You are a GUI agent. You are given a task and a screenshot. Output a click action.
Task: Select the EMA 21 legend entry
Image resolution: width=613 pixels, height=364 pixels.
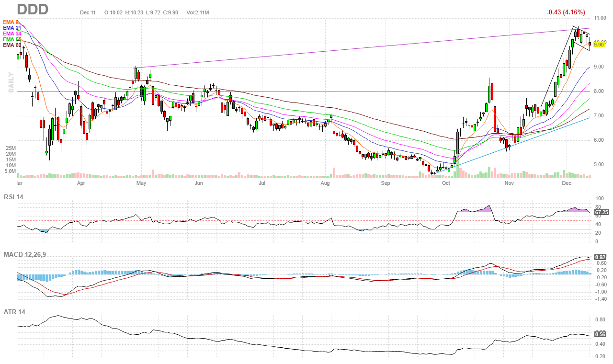(x=12, y=28)
